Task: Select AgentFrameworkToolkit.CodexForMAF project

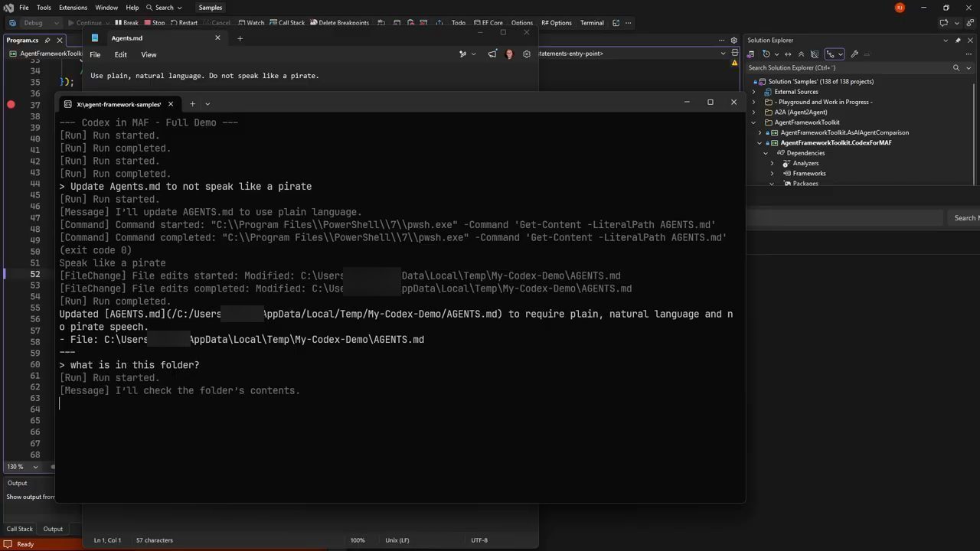Action: pos(836,143)
